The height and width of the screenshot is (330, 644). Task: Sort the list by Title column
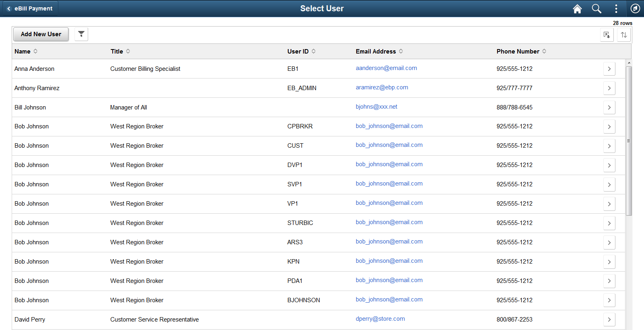point(120,52)
